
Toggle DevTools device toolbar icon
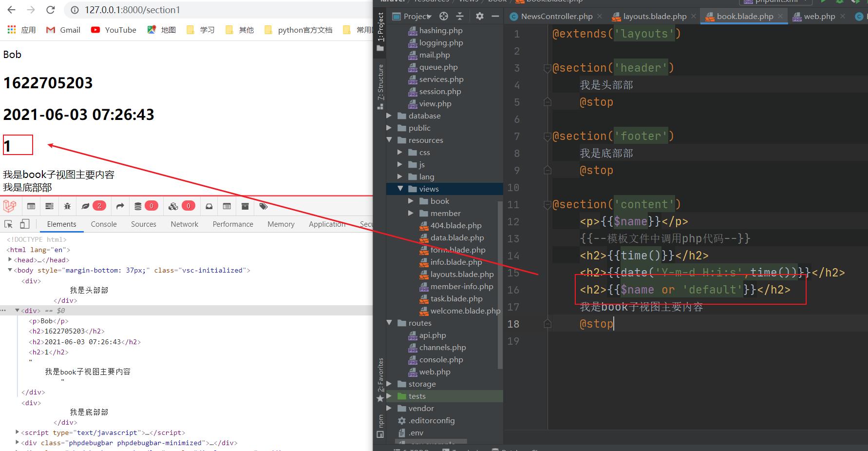click(x=24, y=224)
